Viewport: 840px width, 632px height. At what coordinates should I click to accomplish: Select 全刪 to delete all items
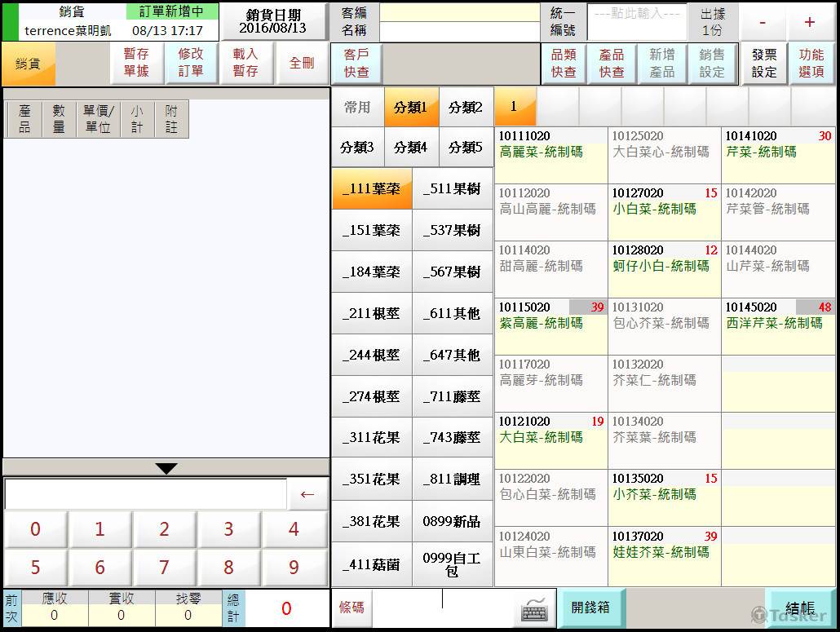[x=301, y=64]
